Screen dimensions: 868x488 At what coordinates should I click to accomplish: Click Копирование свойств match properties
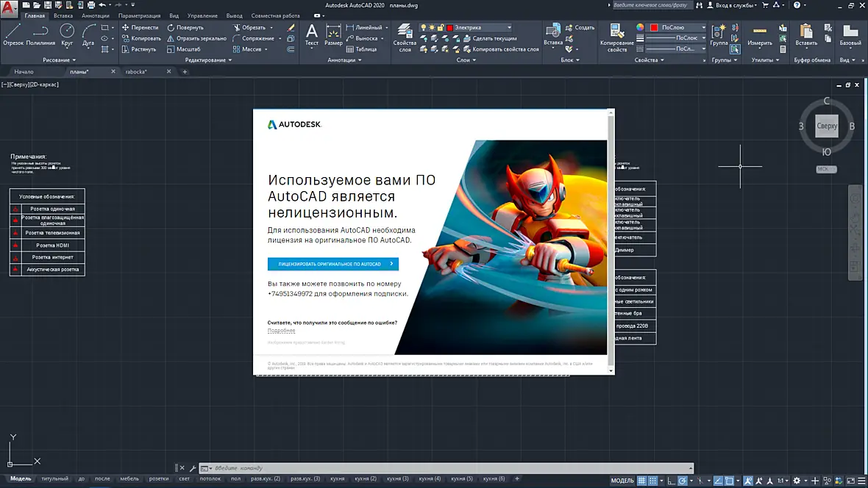coord(616,37)
